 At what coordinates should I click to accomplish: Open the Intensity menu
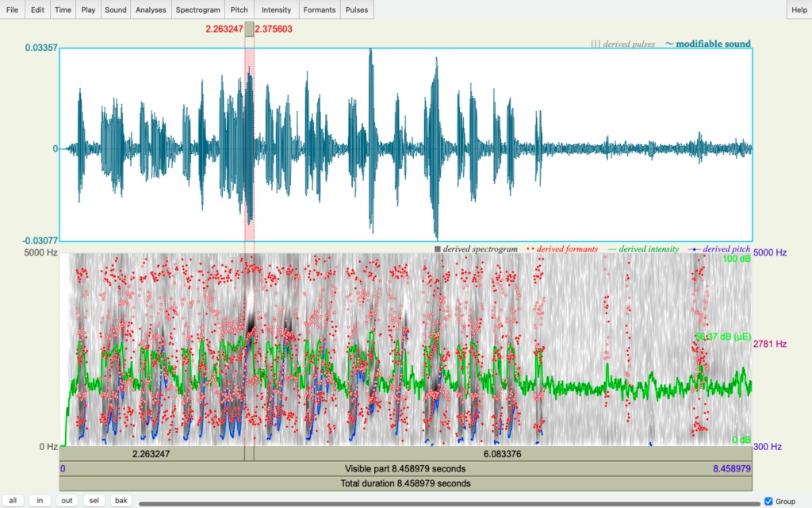(x=276, y=10)
